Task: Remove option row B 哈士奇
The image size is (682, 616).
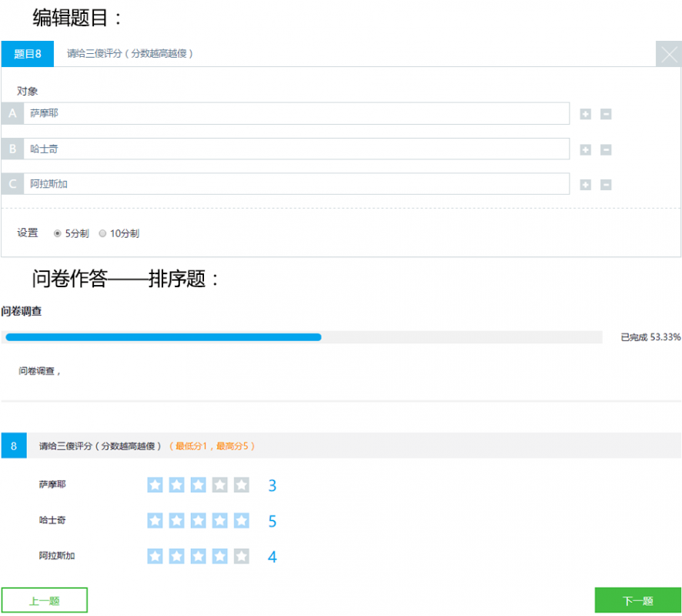Action: [606, 149]
